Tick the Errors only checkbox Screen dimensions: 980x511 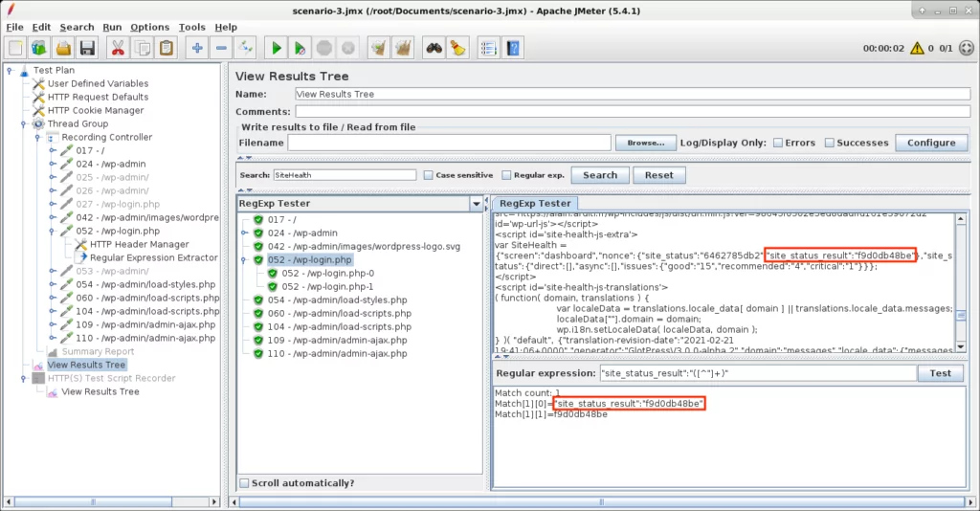[x=778, y=143]
